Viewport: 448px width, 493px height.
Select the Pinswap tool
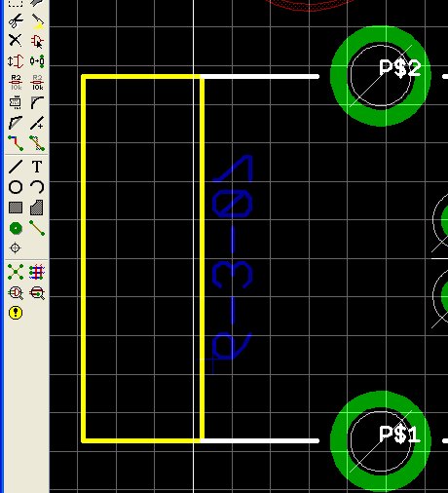click(16, 61)
